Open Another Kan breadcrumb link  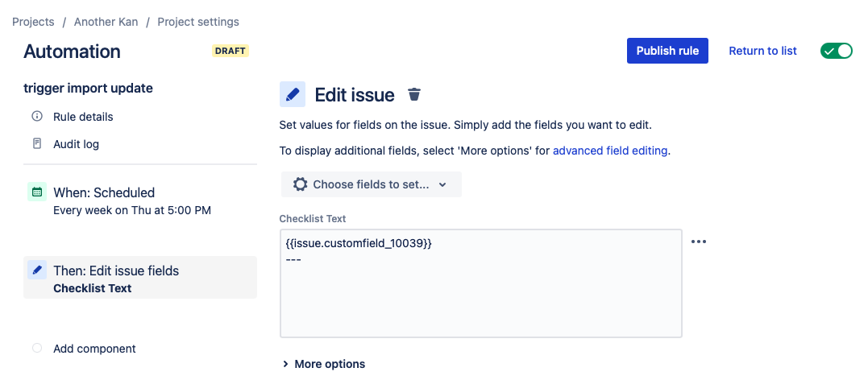[x=106, y=22]
